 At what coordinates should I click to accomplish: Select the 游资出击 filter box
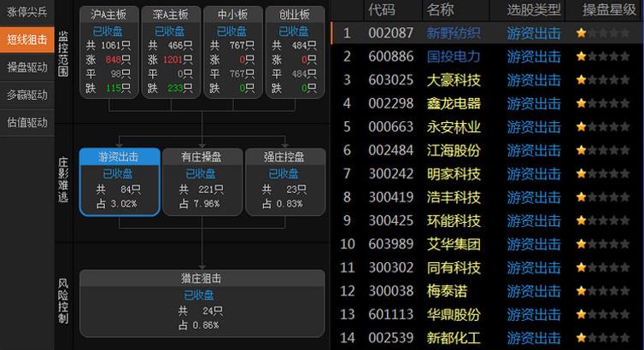point(120,182)
